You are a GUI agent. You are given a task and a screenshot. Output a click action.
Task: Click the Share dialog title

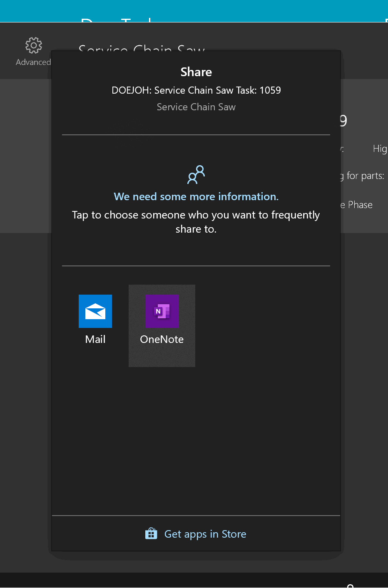point(196,72)
